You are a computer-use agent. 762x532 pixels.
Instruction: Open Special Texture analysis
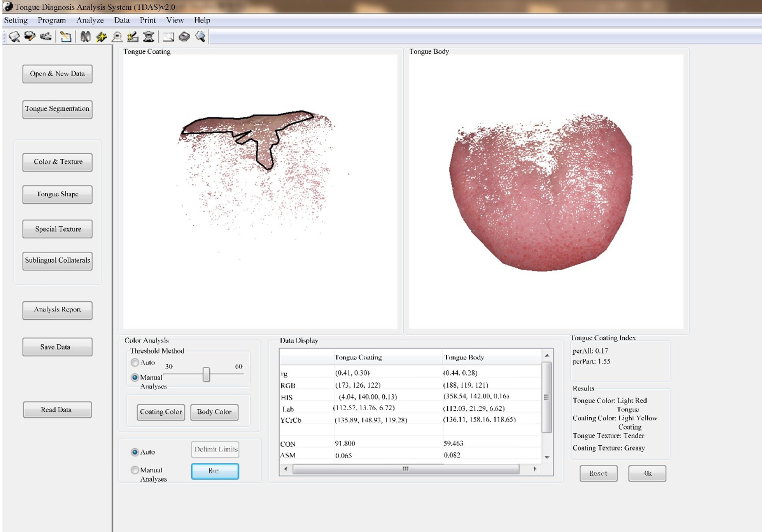[x=57, y=229]
